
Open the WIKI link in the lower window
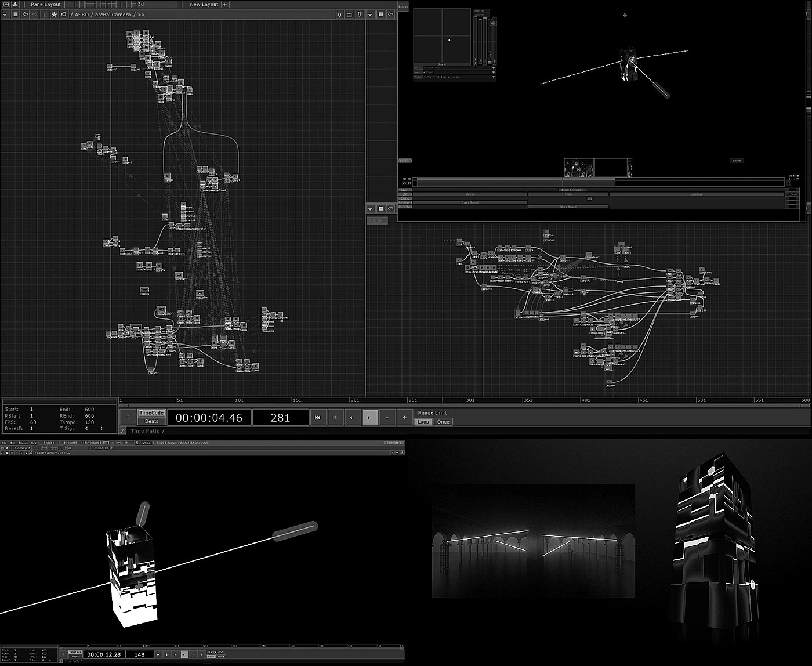48,443
